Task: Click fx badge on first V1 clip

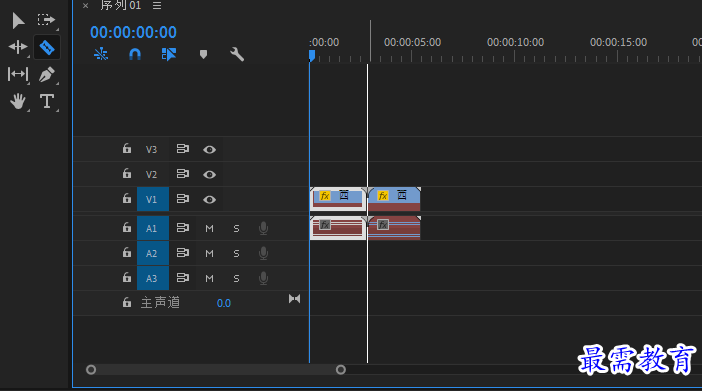Action: pos(325,196)
